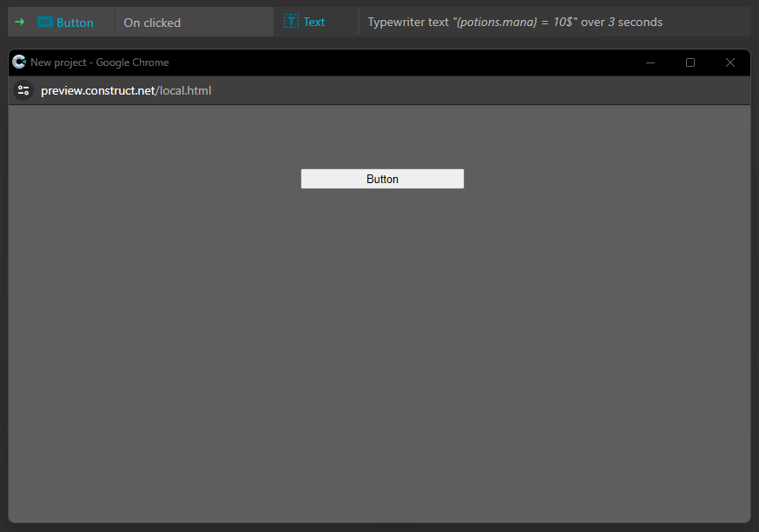
Task: Select the Text object icon in the action
Action: point(292,21)
